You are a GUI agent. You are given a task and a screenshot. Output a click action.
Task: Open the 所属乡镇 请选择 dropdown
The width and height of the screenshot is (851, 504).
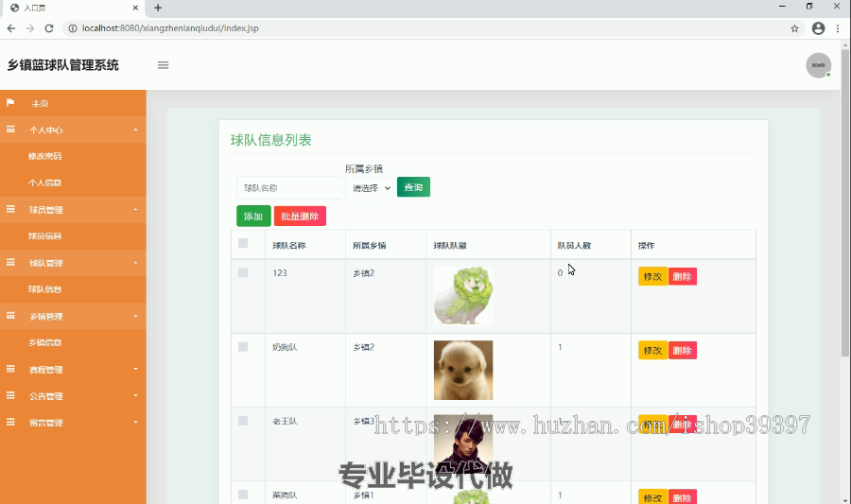[370, 188]
